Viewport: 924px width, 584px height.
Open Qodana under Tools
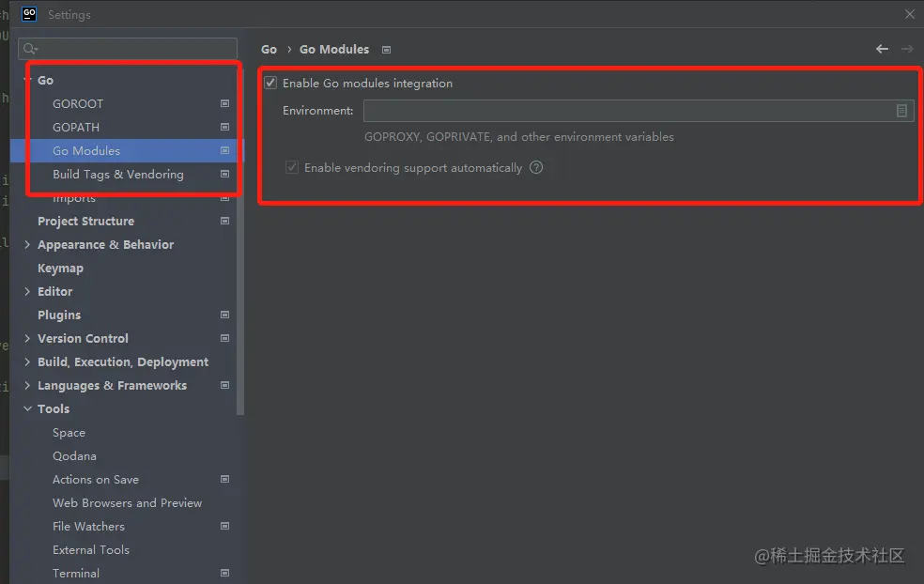[74, 456]
